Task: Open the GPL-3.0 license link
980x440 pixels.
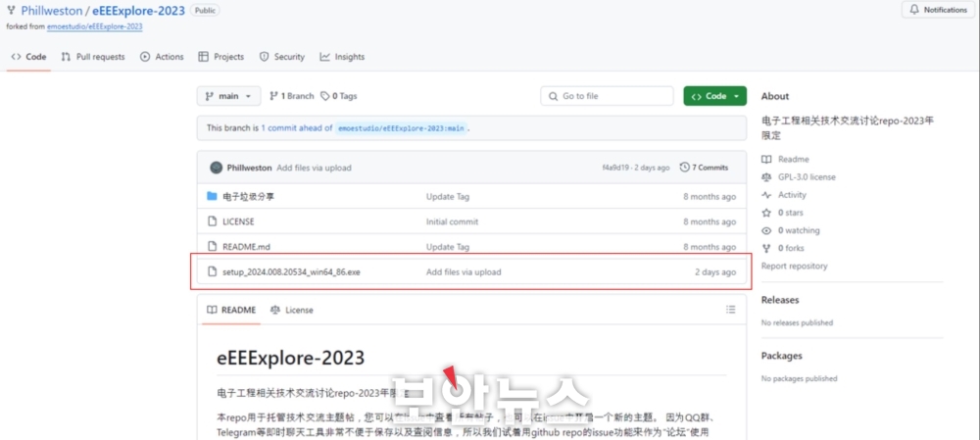Action: (799, 176)
